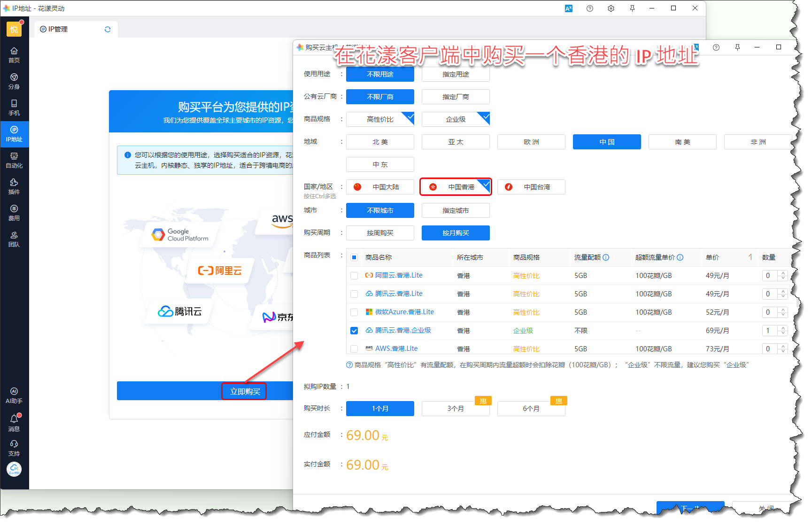Open the 插件 plugins sidebar item
The image size is (812, 526).
[x=14, y=186]
